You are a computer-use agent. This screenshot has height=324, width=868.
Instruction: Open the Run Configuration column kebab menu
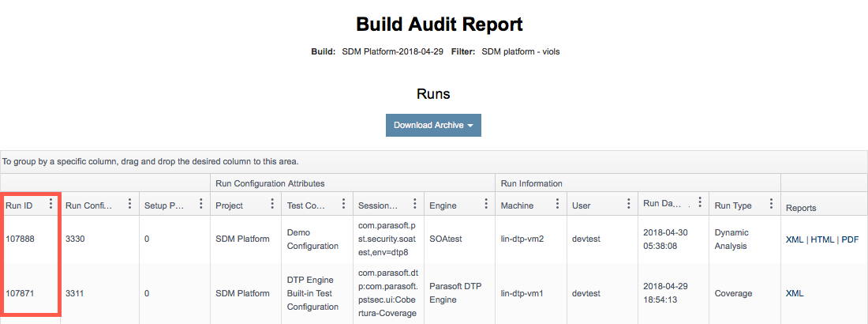coord(129,204)
